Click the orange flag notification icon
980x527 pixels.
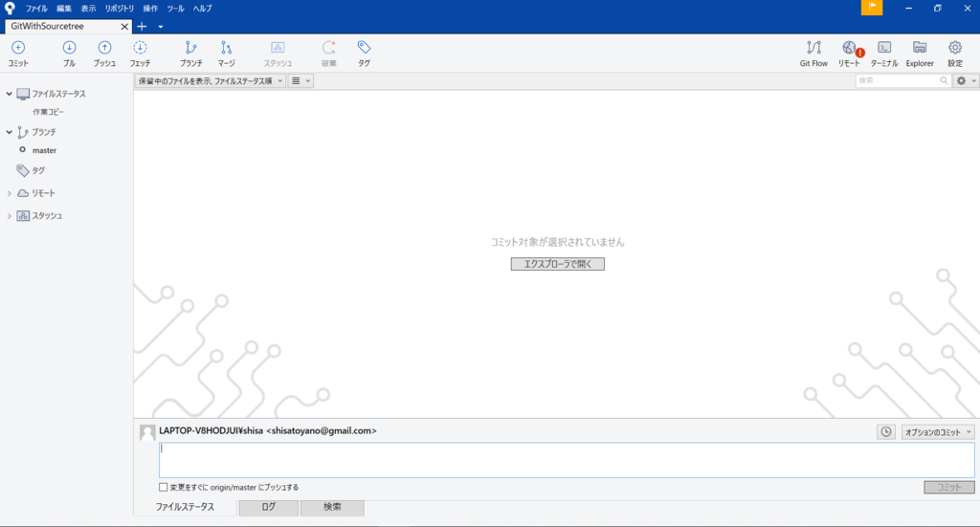(872, 8)
